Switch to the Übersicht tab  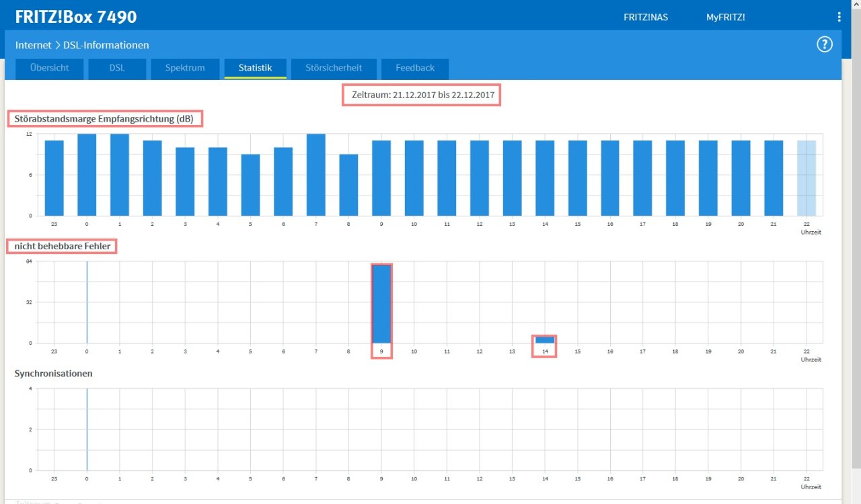(49, 68)
